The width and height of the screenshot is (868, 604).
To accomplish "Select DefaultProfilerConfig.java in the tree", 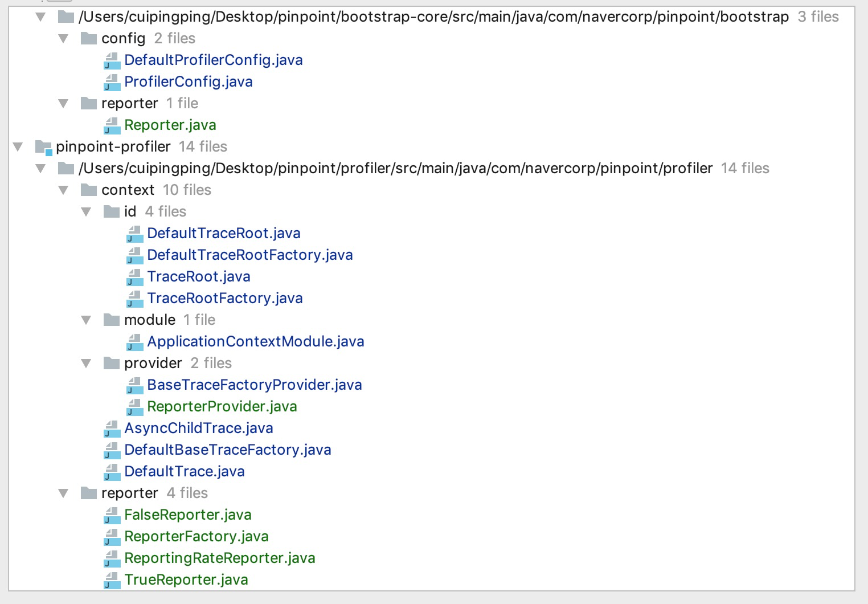I will click(214, 60).
